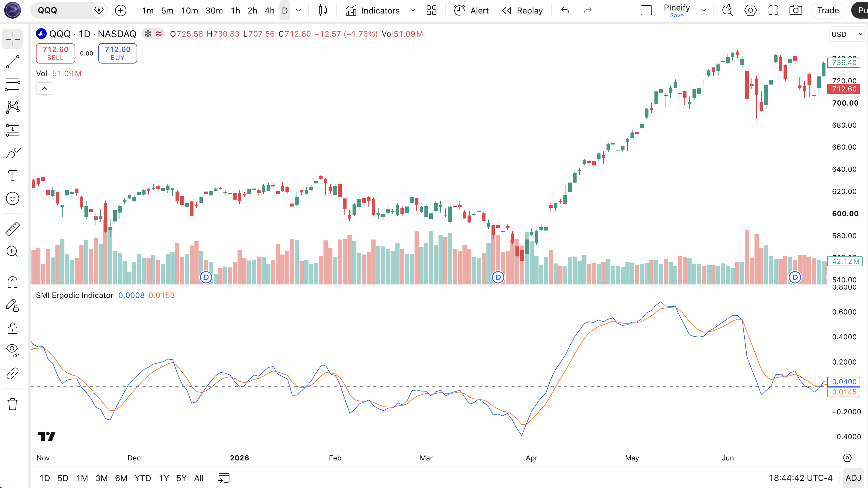Set date range to 1M
Screen dimensions: 868x488
pyautogui.click(x=82, y=478)
